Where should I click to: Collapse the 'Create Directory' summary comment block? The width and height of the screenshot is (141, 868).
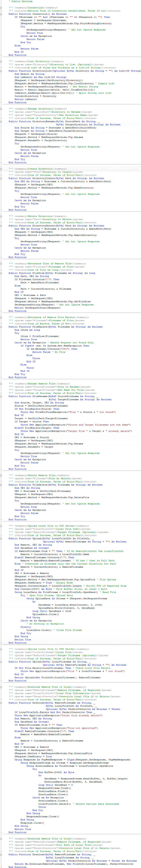click(x=1, y=169)
